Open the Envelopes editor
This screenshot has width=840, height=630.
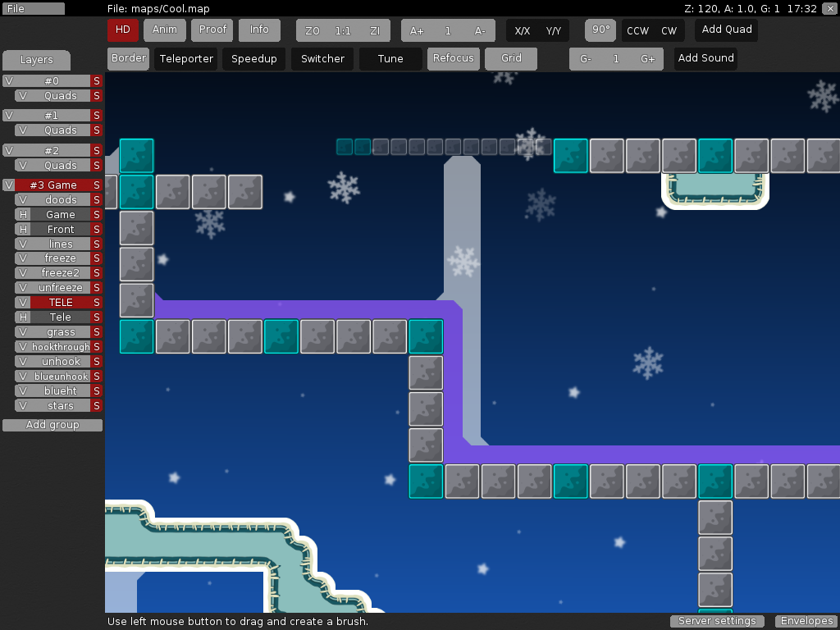(x=806, y=621)
